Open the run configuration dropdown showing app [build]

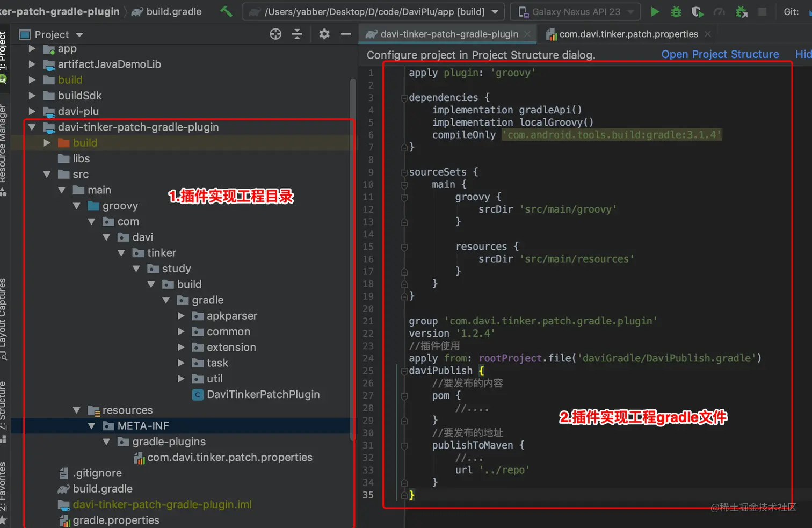[x=374, y=11]
